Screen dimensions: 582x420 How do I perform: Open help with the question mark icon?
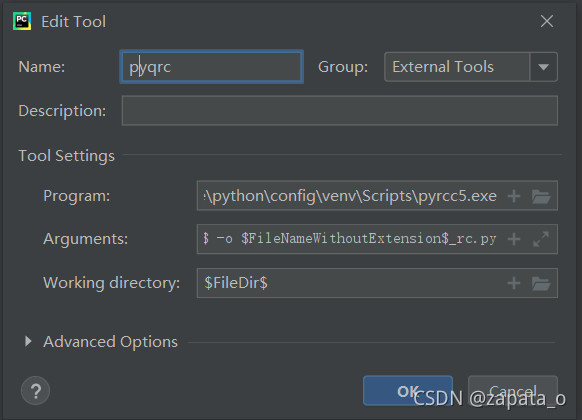(x=36, y=391)
